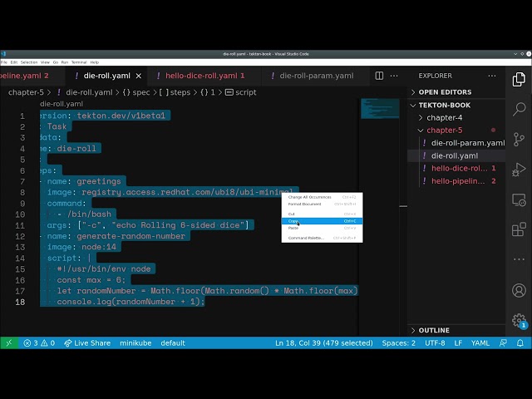Open the Explorer view in the activity bar
The width and height of the screenshot is (532, 399).
519,80
